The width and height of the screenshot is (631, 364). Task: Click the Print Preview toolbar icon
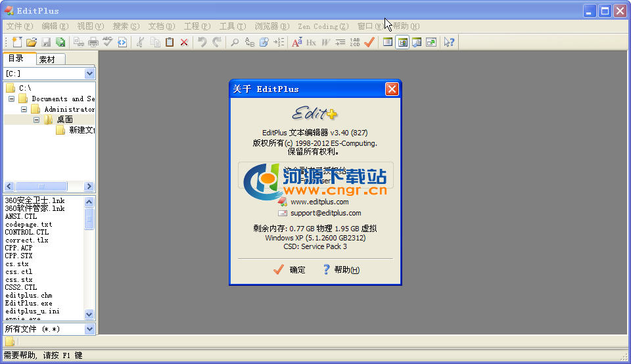point(79,42)
